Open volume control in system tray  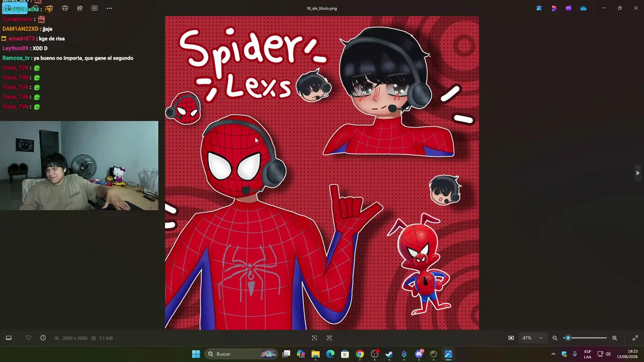point(608,354)
